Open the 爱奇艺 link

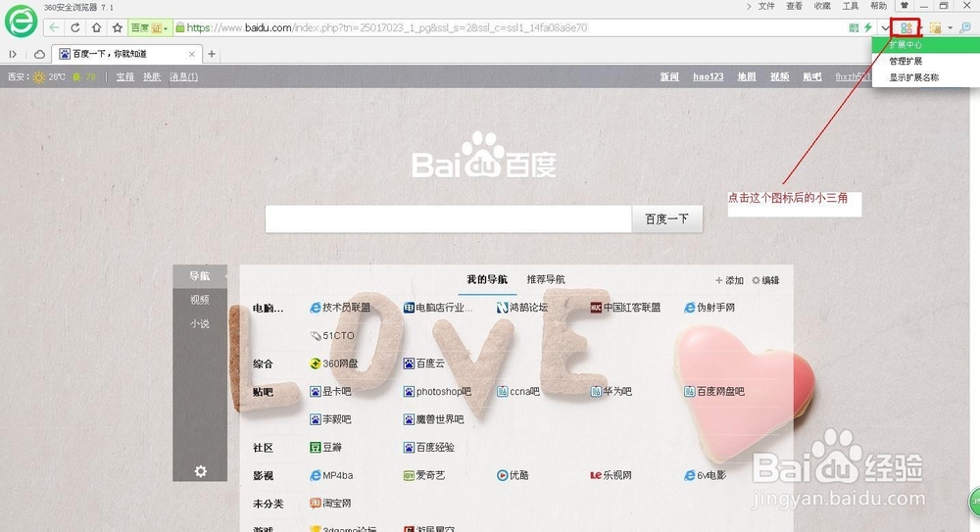(x=424, y=476)
